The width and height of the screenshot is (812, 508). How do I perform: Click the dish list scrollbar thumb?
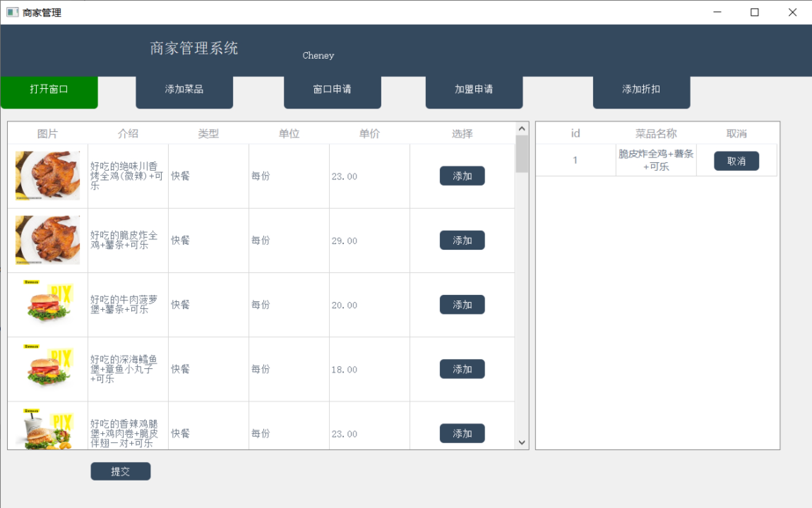coord(522,155)
